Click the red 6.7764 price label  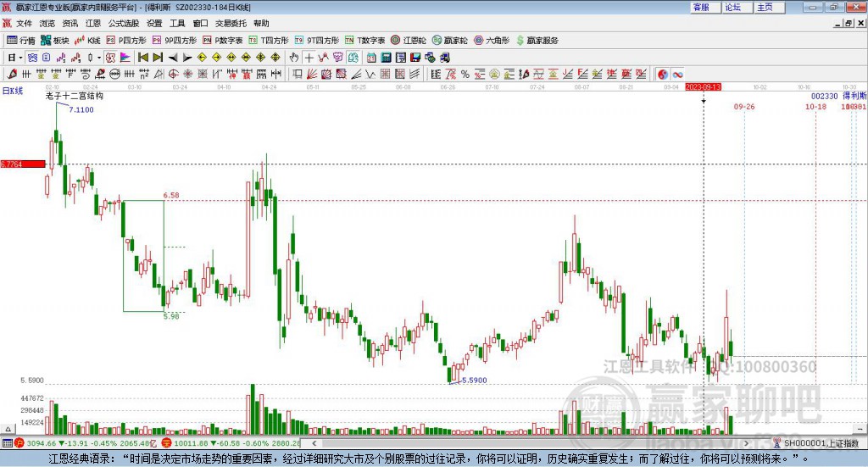coord(23,164)
